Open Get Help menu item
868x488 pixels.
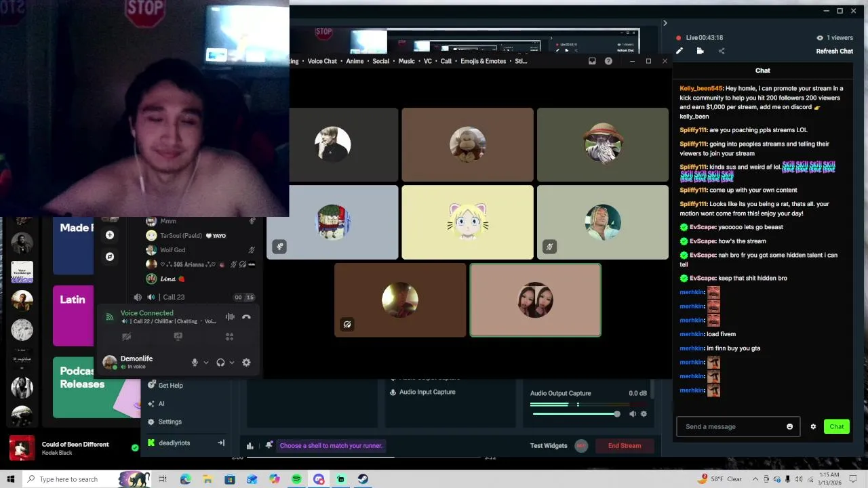point(170,385)
